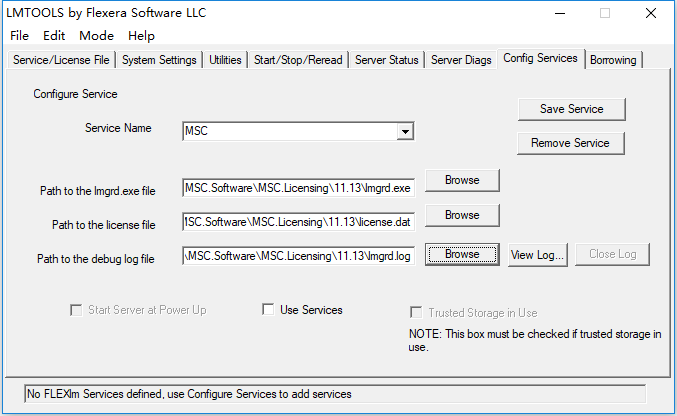The width and height of the screenshot is (677, 416).
Task: Toggle Trusted Storage in Use checkbox
Action: [x=416, y=312]
